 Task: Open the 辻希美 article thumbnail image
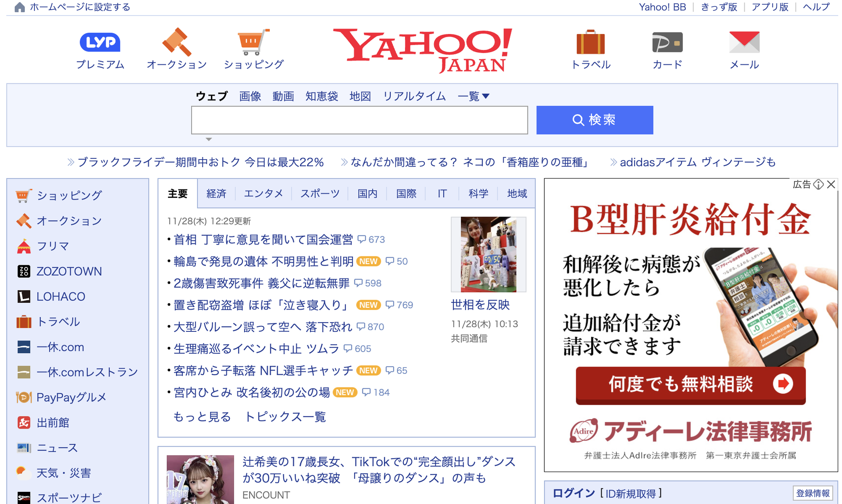(x=200, y=480)
